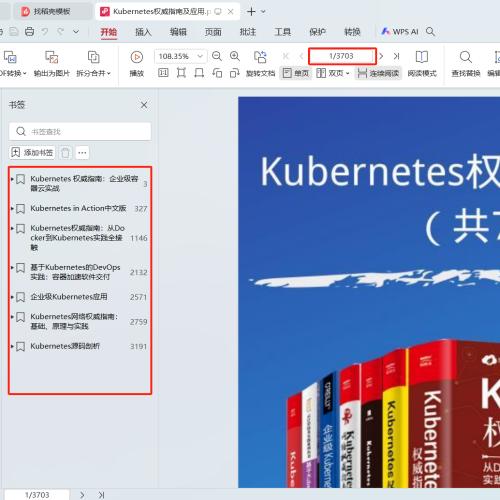Open a new tab with the plus button
The image size is (500, 500).
pos(251,12)
